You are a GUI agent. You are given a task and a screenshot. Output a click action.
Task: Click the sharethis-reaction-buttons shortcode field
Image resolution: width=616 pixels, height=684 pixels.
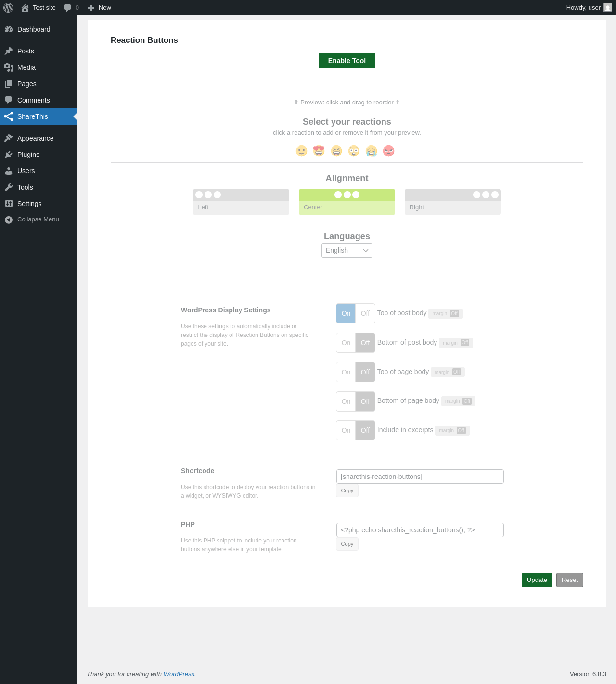point(420,477)
